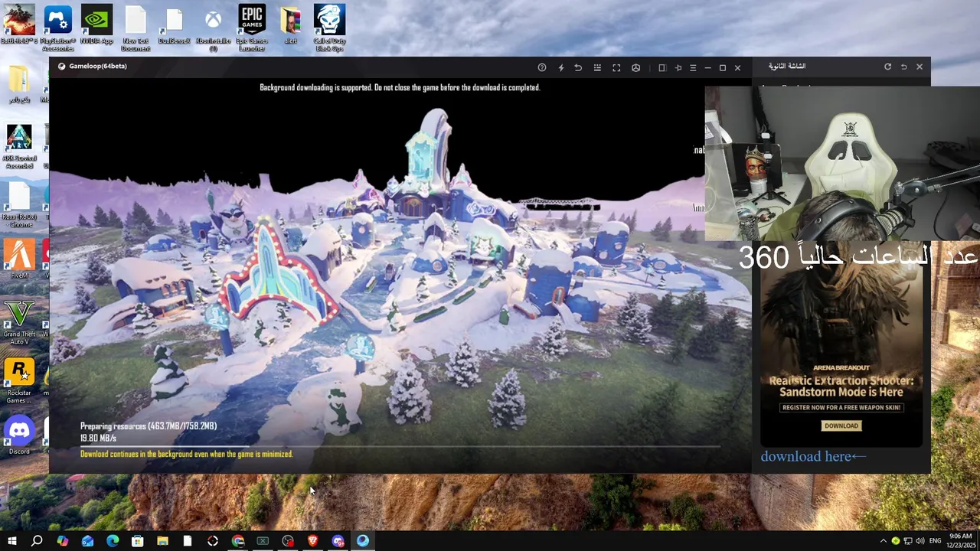Click the DOWNLOAD button in Arena Breakout ad
The image size is (980, 551).
pos(841,425)
